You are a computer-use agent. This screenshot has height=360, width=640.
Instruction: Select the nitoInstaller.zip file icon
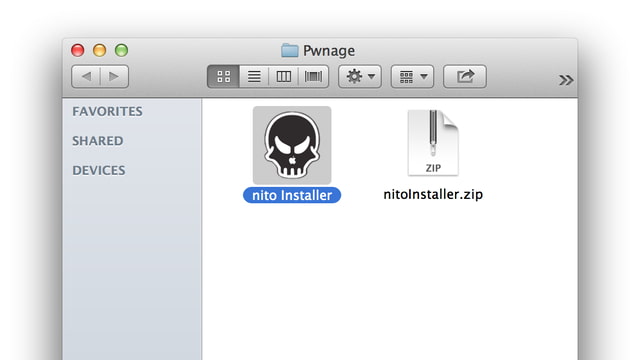pos(433,143)
